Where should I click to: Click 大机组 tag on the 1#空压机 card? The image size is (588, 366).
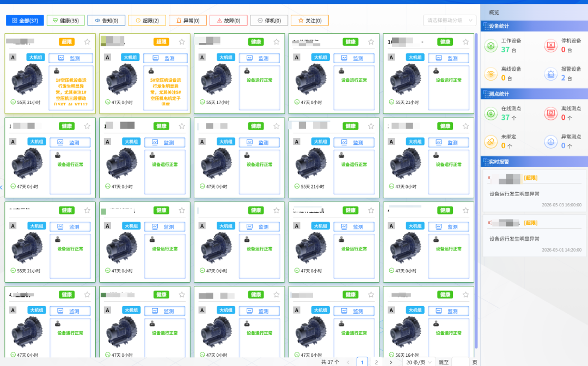click(35, 57)
